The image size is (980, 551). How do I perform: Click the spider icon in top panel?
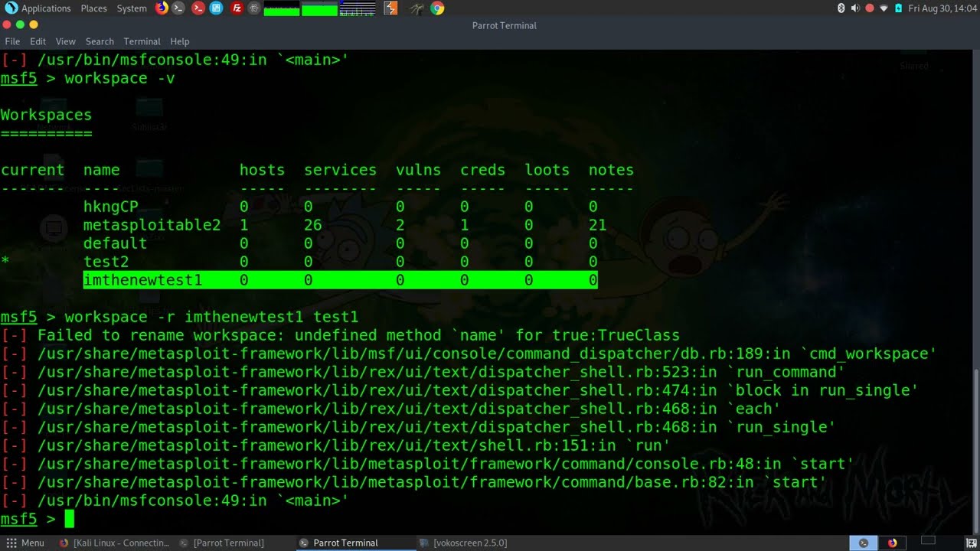point(416,8)
